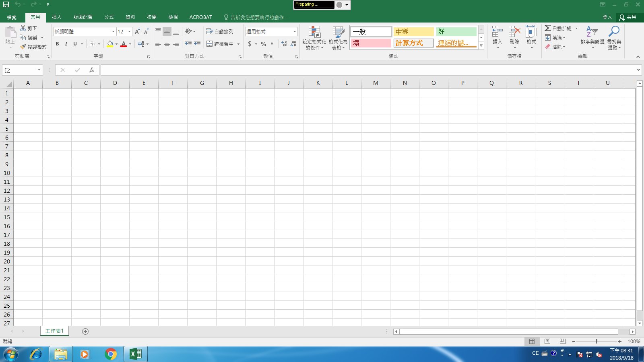The image size is (644, 362).
Task: Open cell Format 格式 menu
Action: (531, 37)
